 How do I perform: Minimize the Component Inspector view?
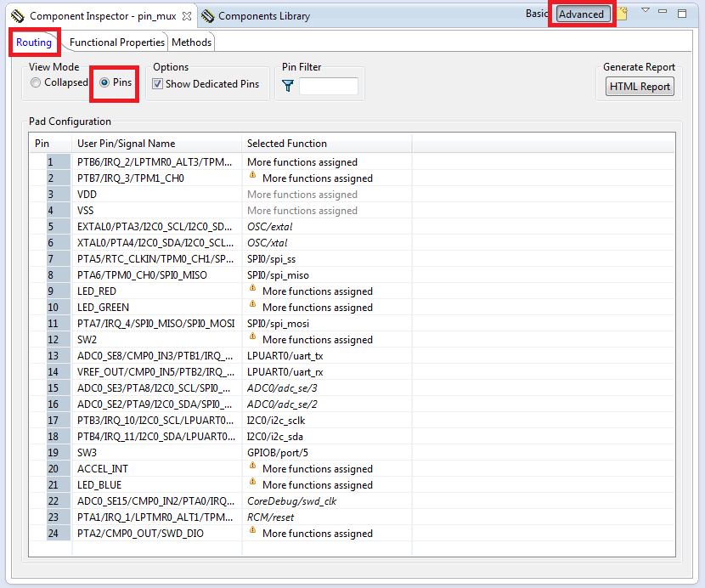[x=663, y=11]
